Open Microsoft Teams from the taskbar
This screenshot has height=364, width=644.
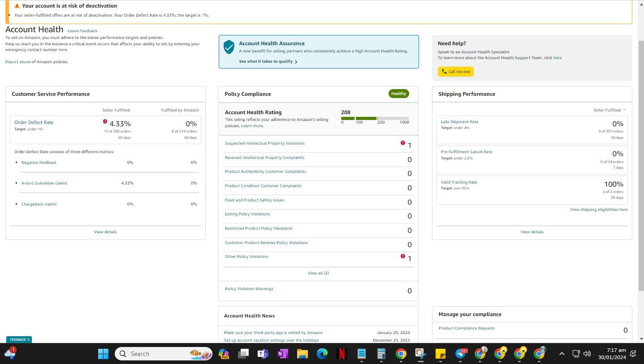tap(263, 354)
